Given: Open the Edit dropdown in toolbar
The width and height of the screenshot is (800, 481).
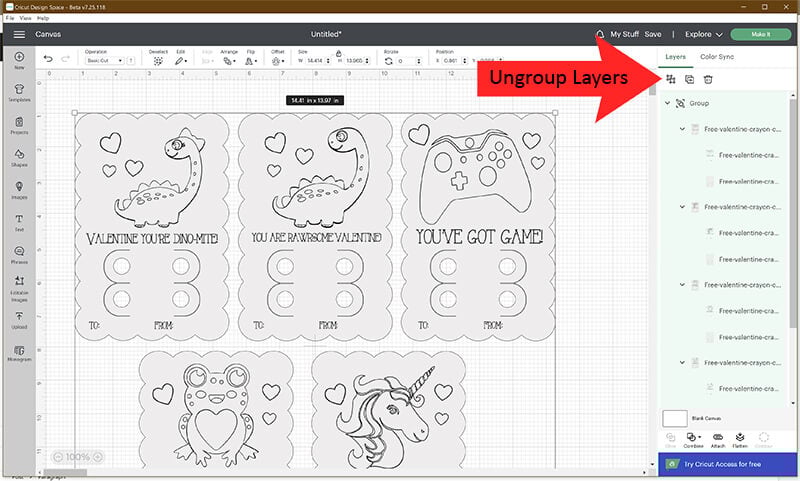Looking at the screenshot, I should point(181,61).
